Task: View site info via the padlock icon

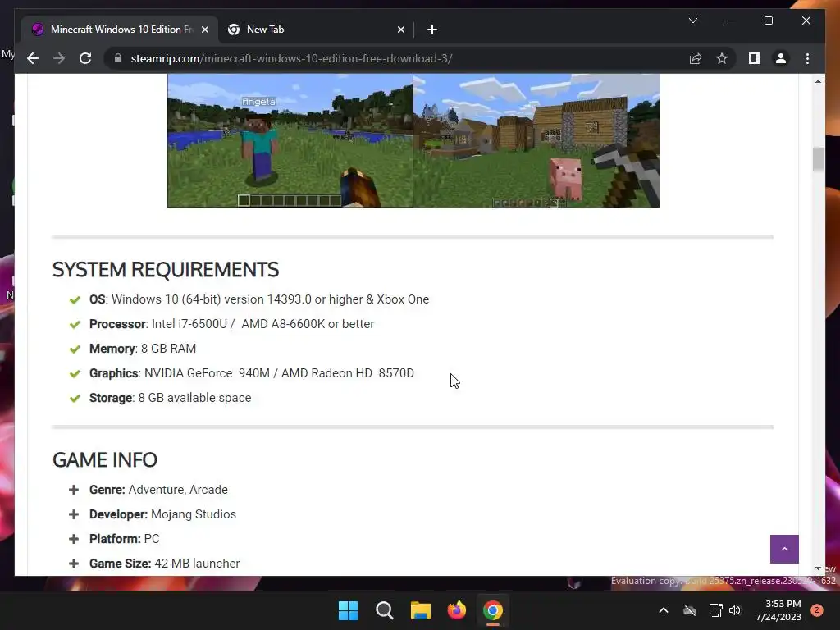Action: click(118, 58)
